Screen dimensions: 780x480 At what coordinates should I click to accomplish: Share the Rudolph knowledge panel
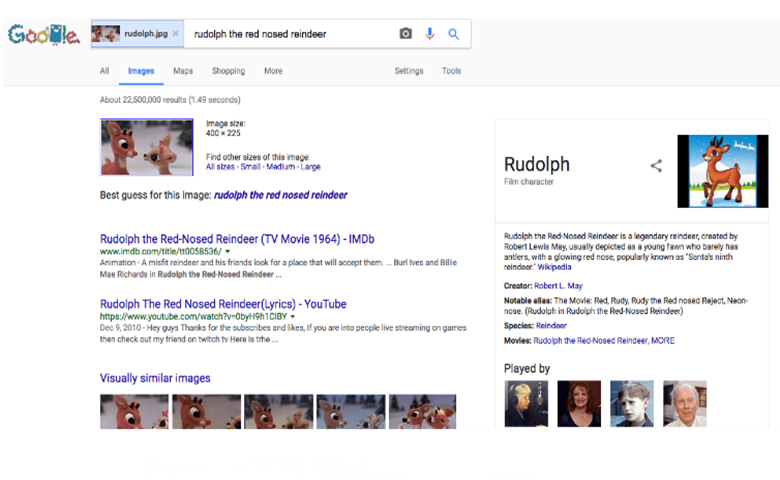click(656, 166)
